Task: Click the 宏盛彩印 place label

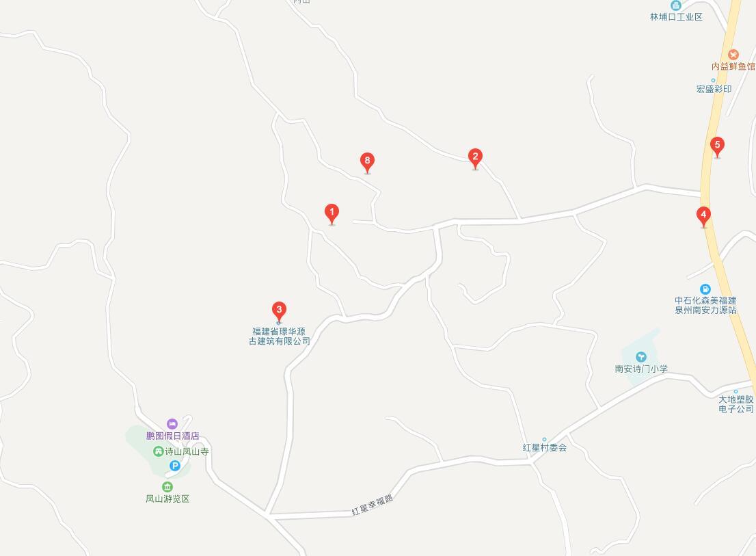Action: tap(714, 89)
